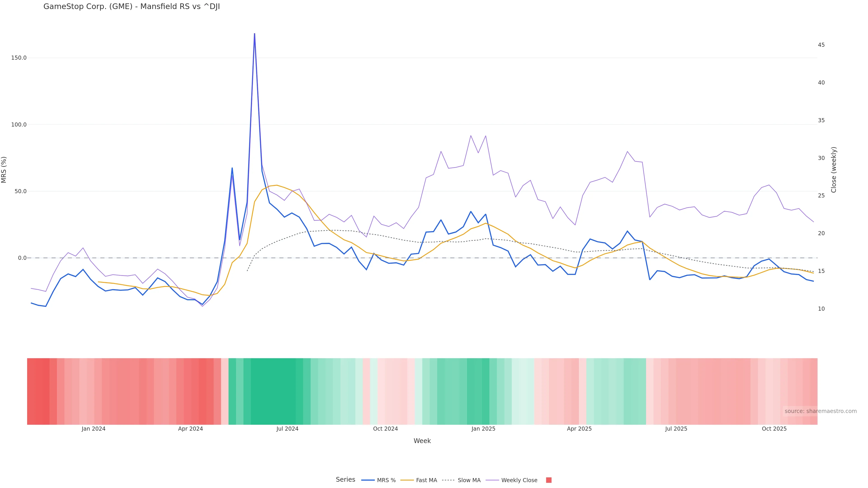The width and height of the screenshot is (868, 488).
Task: Open the sharemaestro.com source watermark
Action: [820, 411]
